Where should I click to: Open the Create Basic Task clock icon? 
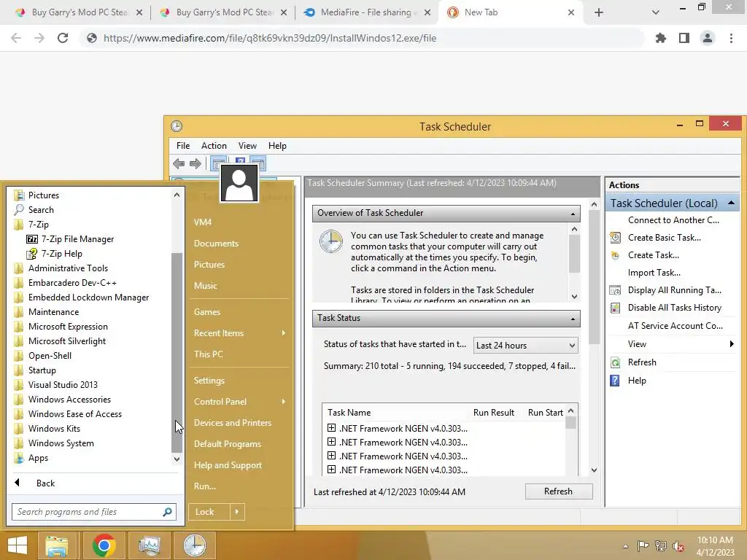(x=615, y=238)
